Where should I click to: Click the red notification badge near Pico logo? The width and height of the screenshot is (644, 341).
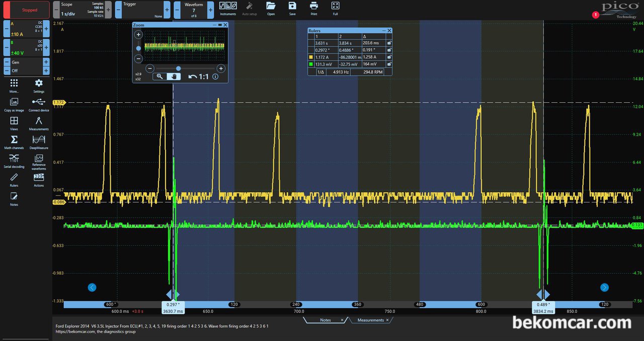coord(596,15)
